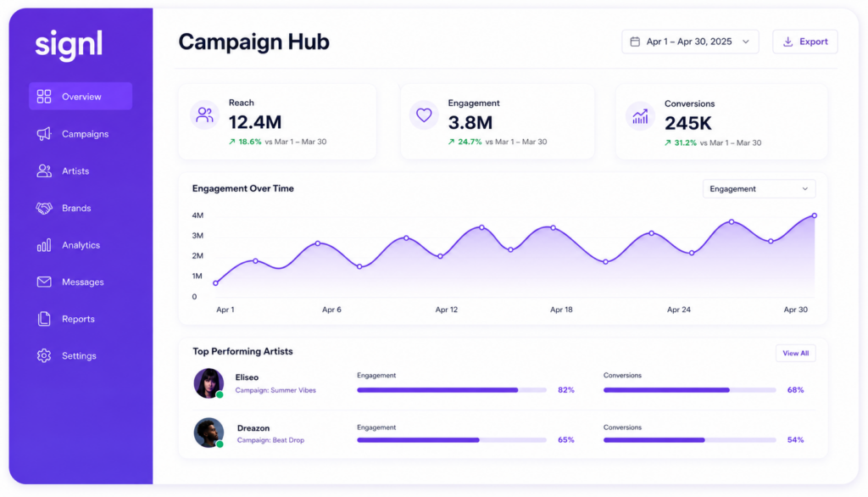Click Eliseo's 82% engagement progress bar
This screenshot has width=868, height=497.
click(x=452, y=390)
